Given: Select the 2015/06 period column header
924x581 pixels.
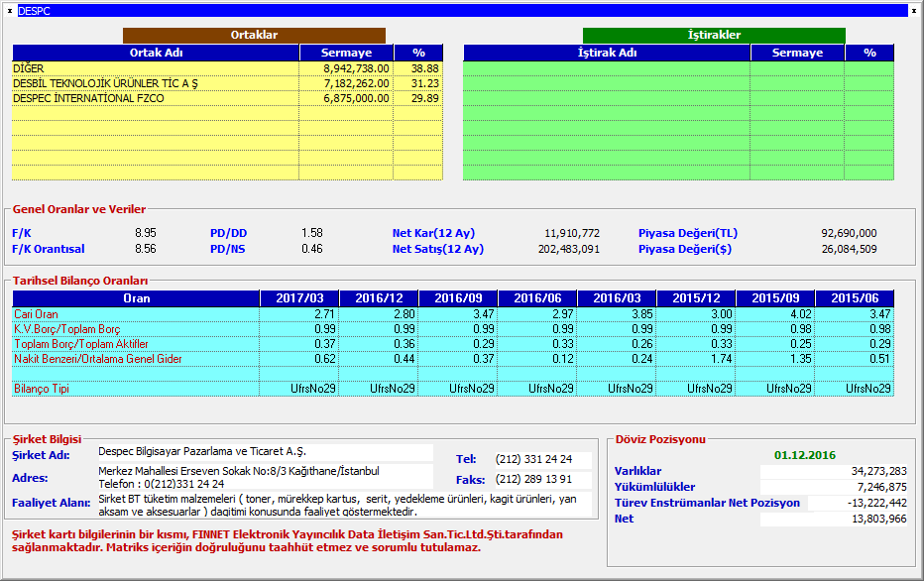Looking at the screenshot, I should pyautogui.click(x=855, y=298).
